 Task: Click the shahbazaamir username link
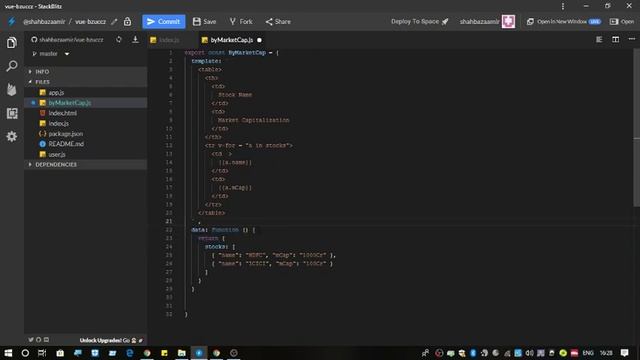pyautogui.click(x=479, y=22)
